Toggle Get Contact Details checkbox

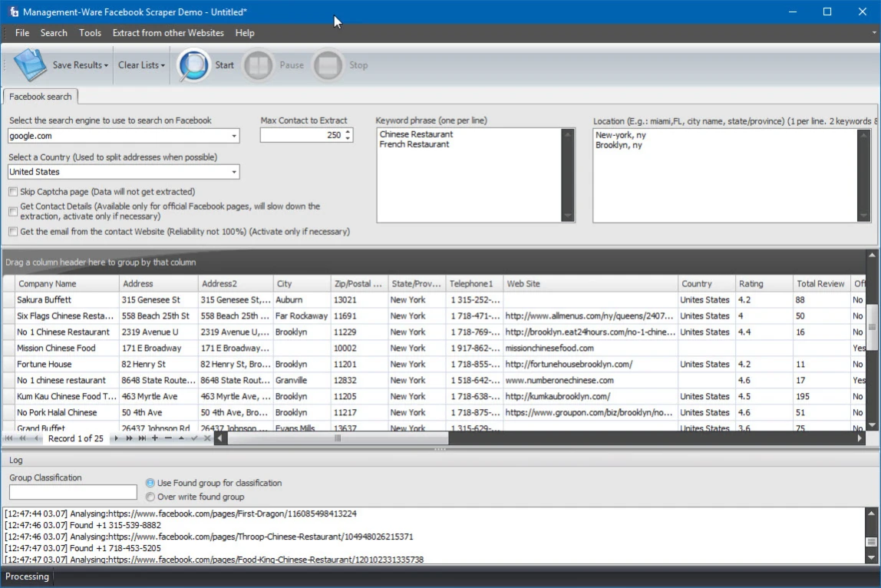click(13, 211)
